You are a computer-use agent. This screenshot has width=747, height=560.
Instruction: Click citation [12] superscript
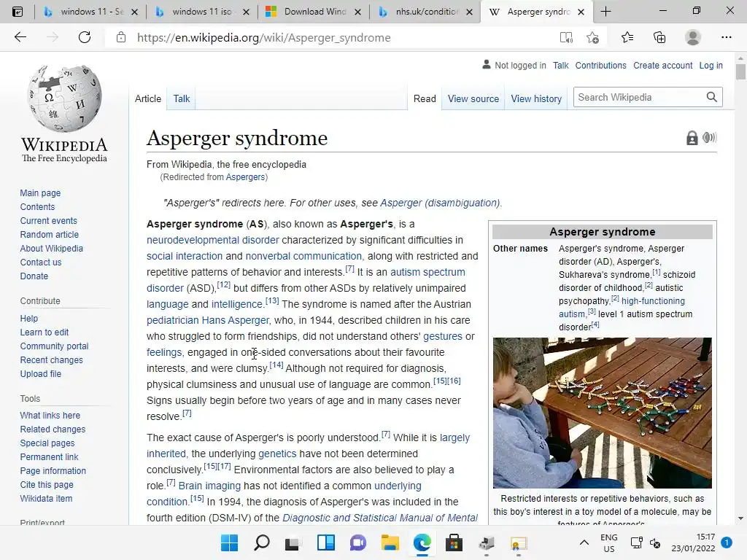click(x=223, y=285)
